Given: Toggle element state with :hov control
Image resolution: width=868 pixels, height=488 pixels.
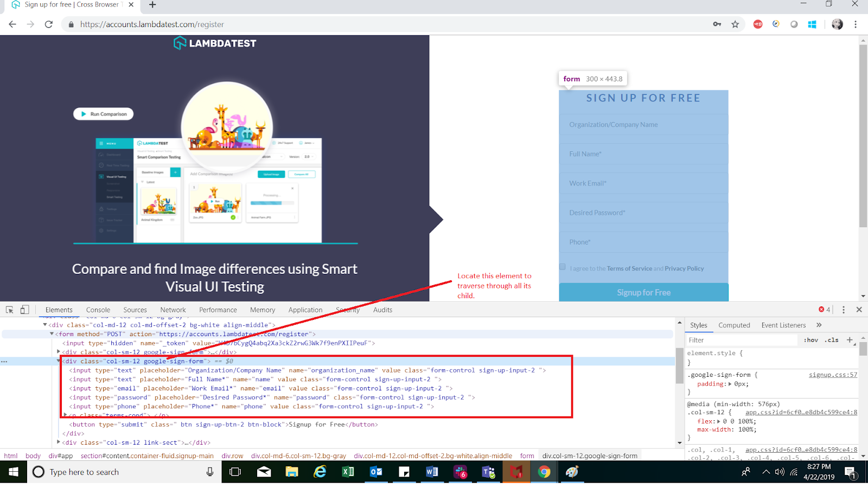Looking at the screenshot, I should [811, 339].
